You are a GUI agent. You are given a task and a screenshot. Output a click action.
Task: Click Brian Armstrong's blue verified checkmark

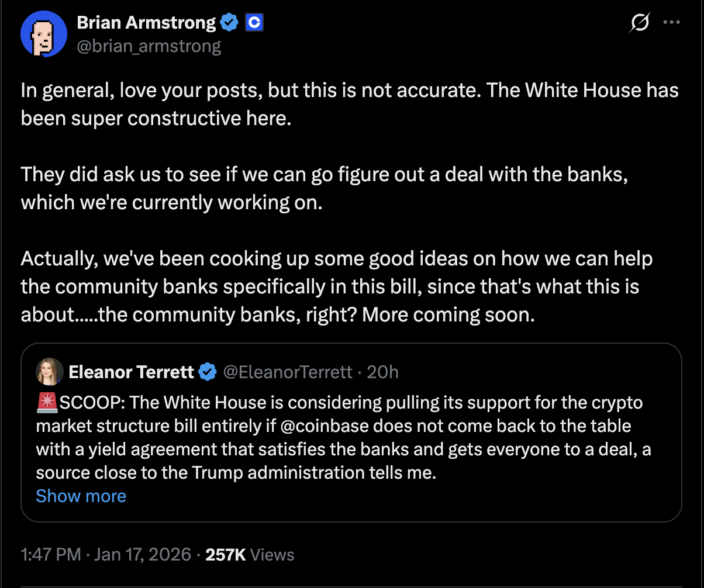coord(229,22)
